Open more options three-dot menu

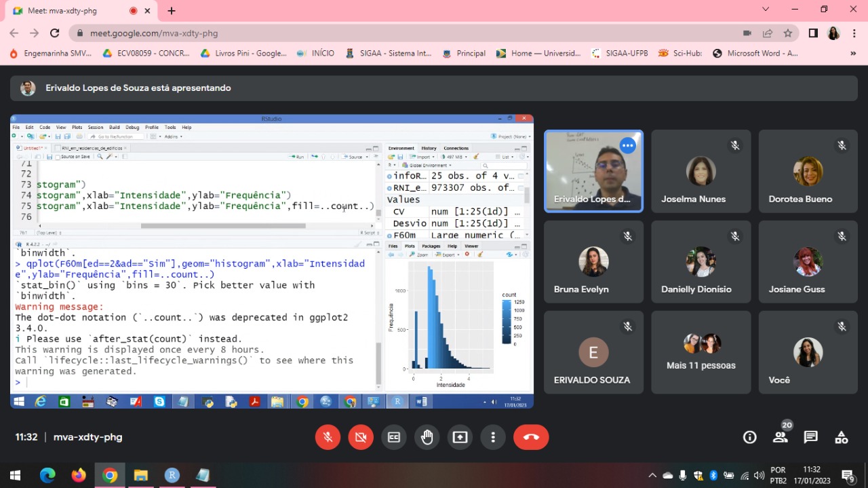click(x=493, y=438)
